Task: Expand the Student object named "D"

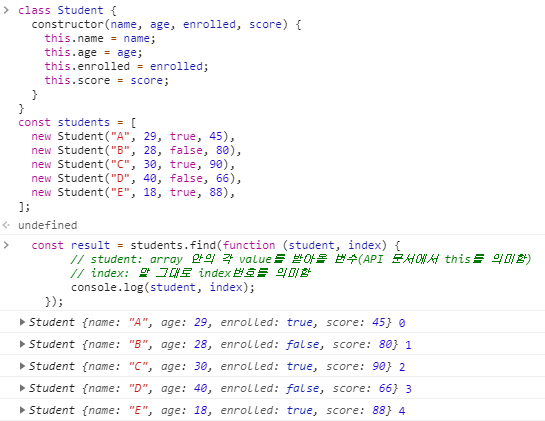Action: tap(23, 388)
